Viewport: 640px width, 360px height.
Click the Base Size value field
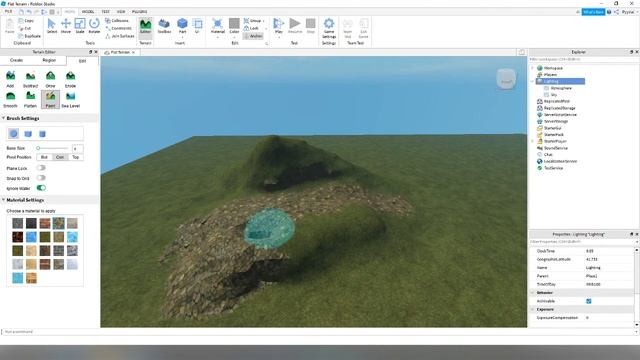[77, 148]
